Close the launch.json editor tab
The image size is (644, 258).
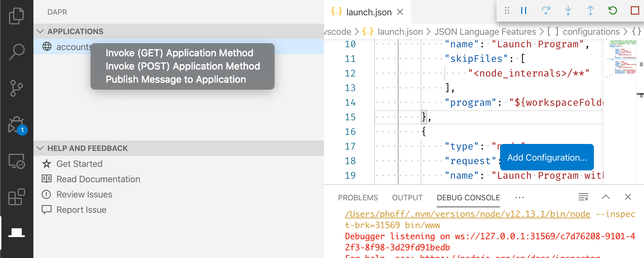pyautogui.click(x=400, y=12)
